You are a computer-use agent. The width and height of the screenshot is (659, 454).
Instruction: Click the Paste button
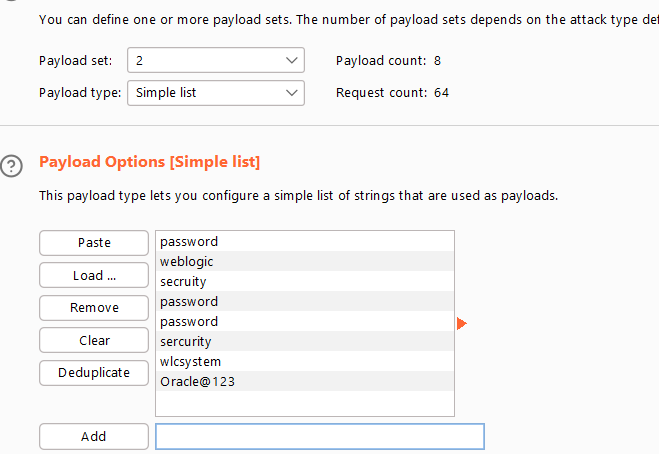(94, 243)
